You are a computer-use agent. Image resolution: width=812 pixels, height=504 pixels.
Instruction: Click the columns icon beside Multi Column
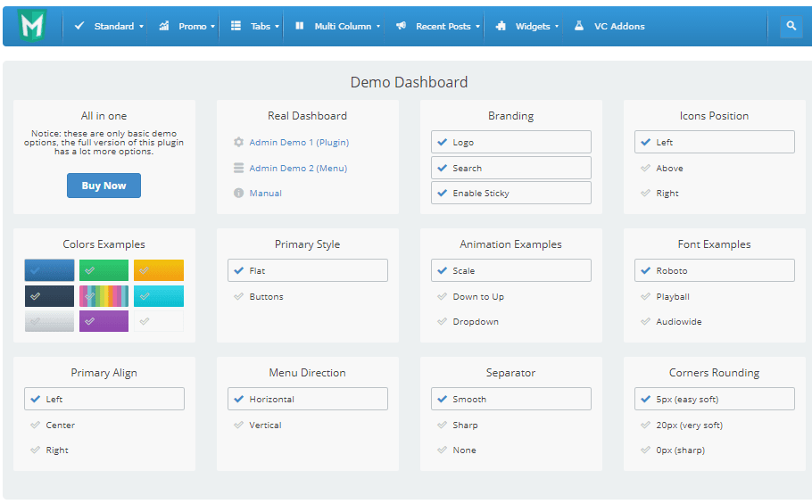pos(299,25)
